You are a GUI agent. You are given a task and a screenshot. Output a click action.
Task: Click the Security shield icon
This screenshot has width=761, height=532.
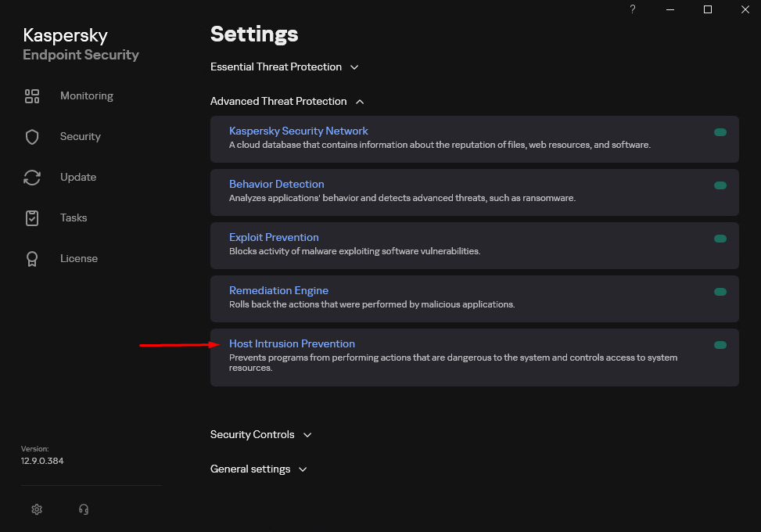[32, 137]
